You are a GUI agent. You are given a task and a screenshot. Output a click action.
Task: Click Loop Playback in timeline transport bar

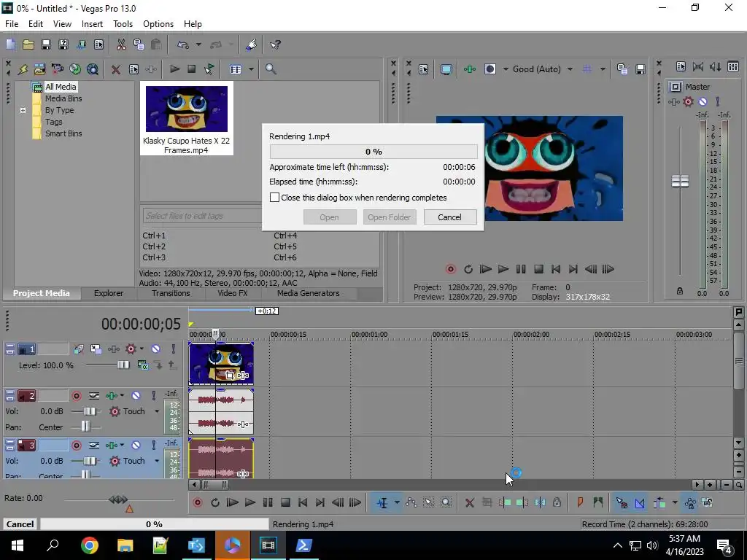pos(215,502)
